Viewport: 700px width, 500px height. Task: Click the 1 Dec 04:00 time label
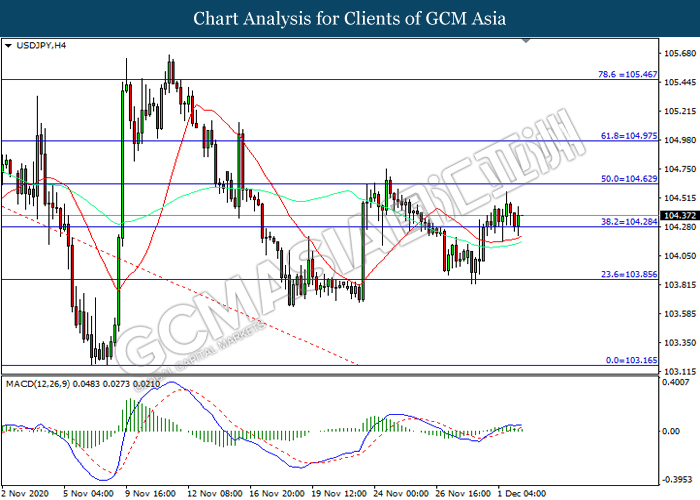pos(521,493)
